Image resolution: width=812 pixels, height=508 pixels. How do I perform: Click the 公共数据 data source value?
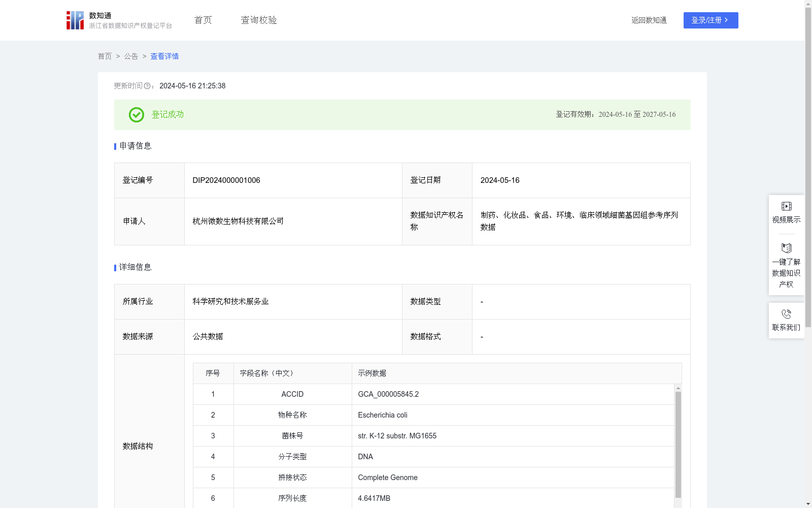click(x=208, y=337)
